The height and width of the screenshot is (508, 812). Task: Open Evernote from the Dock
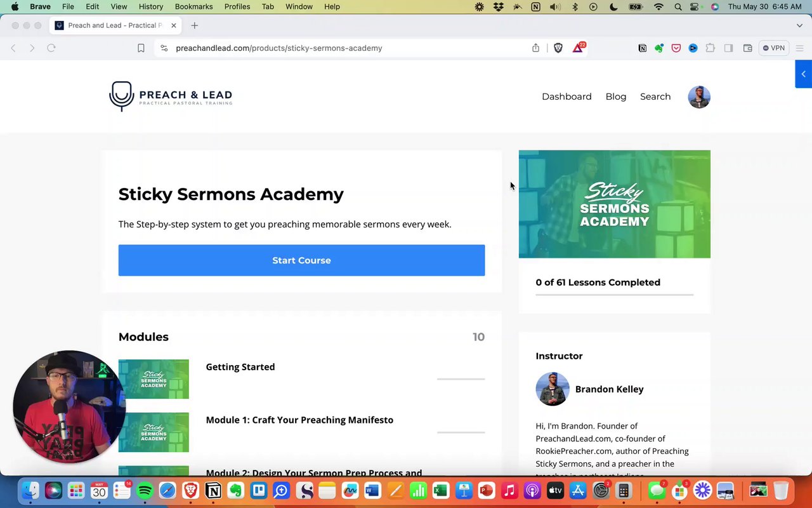point(236,491)
